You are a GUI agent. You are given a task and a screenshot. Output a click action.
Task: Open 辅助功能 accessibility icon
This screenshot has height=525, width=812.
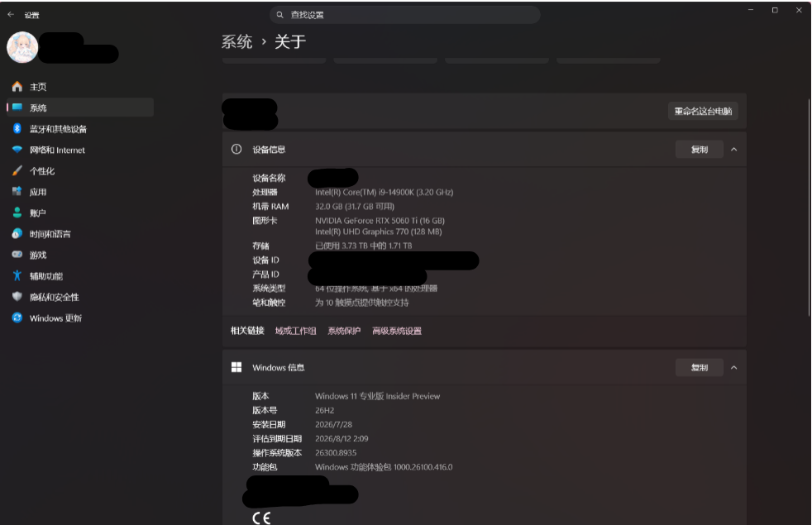pyautogui.click(x=17, y=275)
